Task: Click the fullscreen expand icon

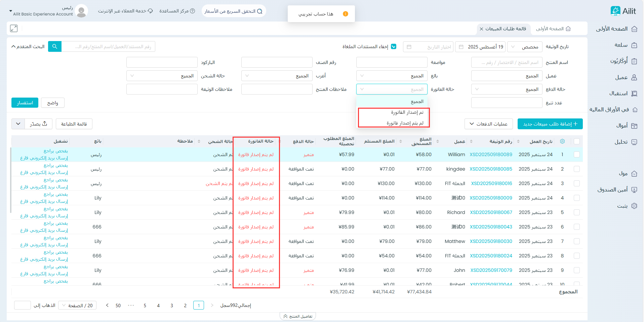Action: (14, 29)
